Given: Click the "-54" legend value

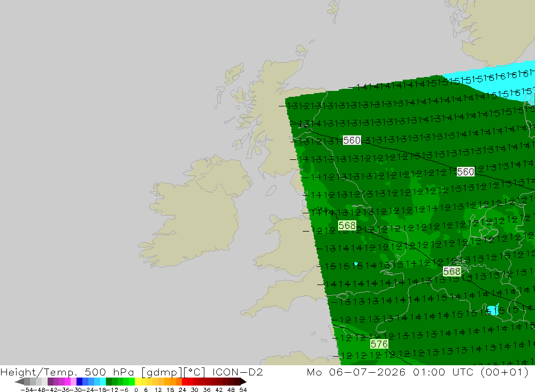Looking at the screenshot, I should [26, 390].
